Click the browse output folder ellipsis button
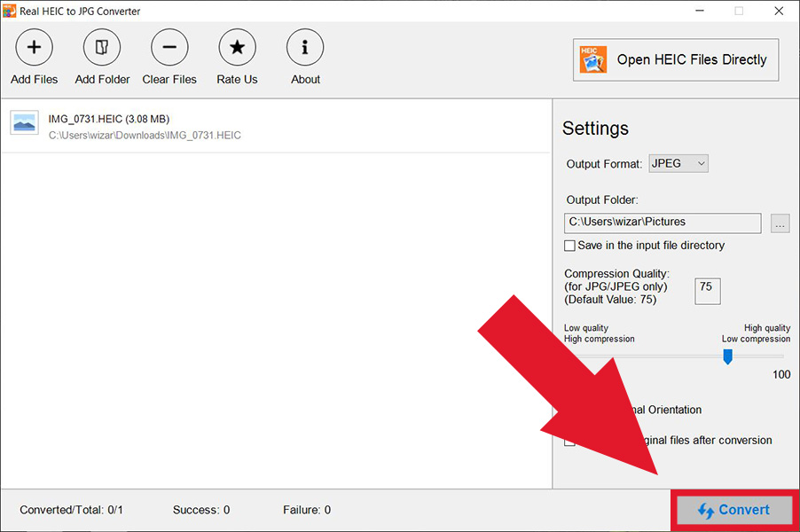The image size is (800, 532). pos(780,223)
